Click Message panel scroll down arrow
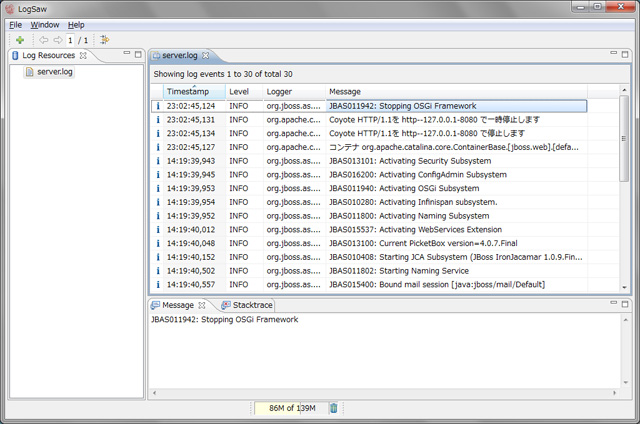Viewport: 640px width, 424px height. 626,382
